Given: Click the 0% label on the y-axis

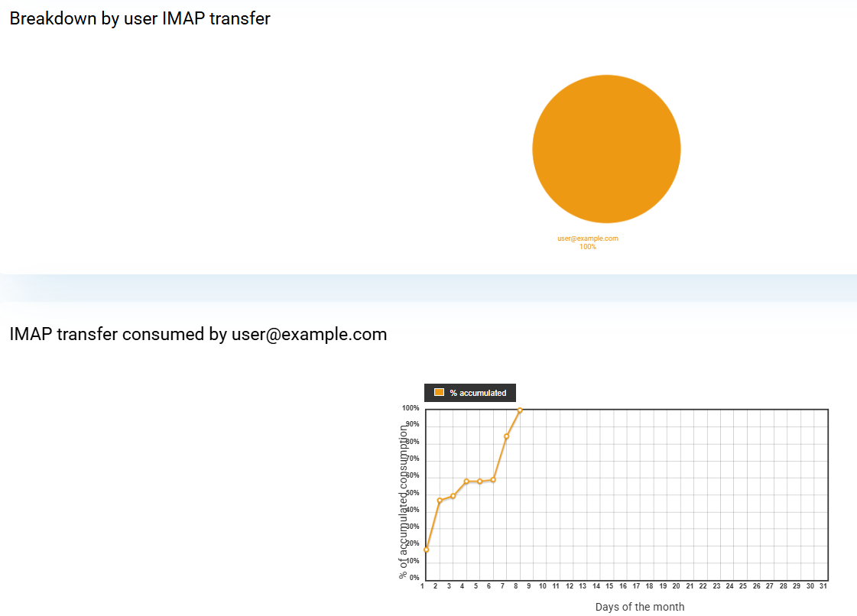Looking at the screenshot, I should pos(414,578).
